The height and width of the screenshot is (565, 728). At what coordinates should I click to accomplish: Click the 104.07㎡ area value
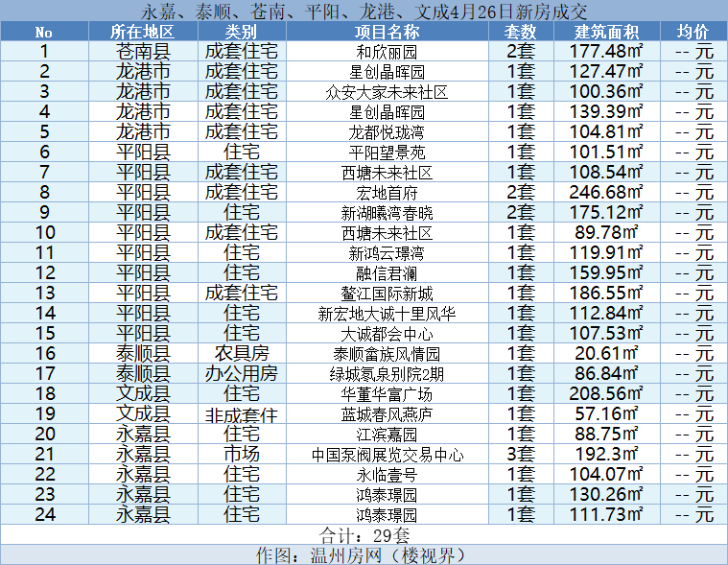click(606, 474)
